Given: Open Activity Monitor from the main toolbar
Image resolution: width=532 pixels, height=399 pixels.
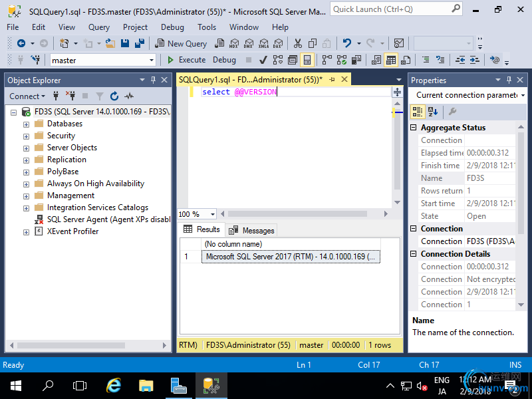Looking at the screenshot, I should pyautogui.click(x=398, y=43).
